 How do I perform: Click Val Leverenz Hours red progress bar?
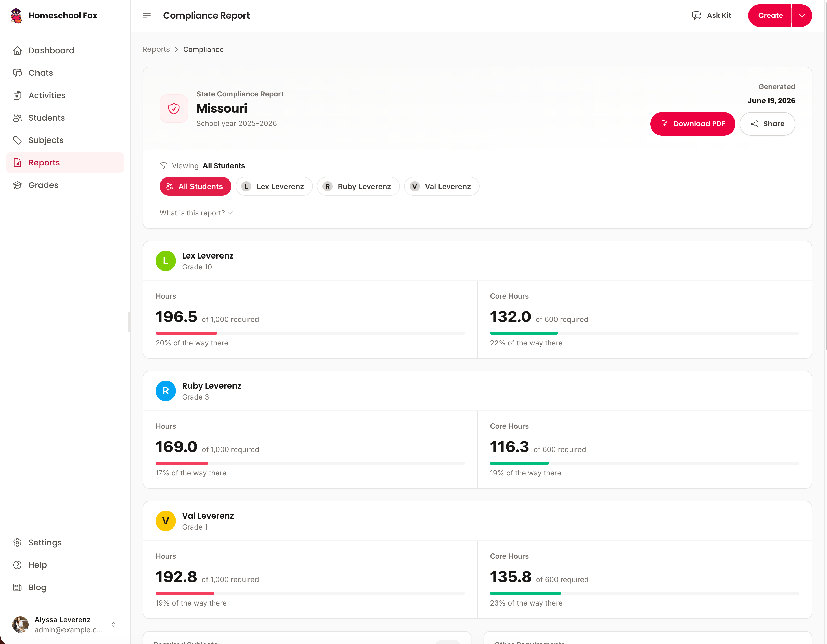[x=185, y=593]
